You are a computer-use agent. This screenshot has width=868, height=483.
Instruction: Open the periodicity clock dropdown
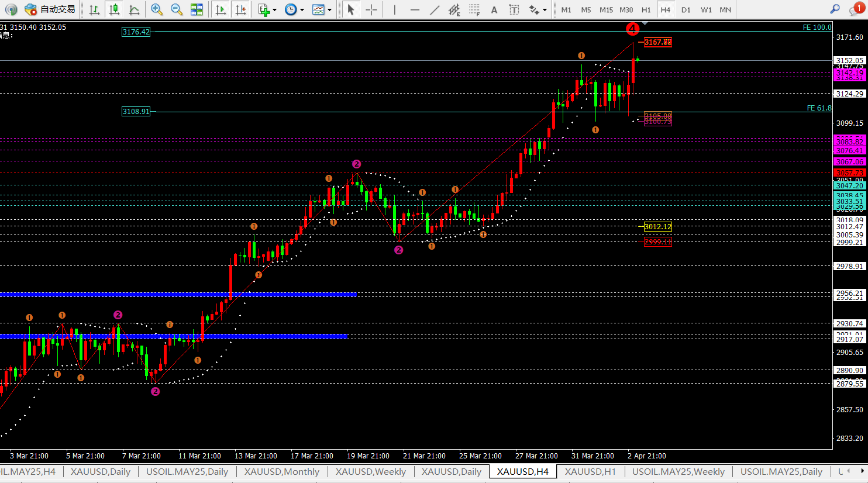pyautogui.click(x=302, y=9)
